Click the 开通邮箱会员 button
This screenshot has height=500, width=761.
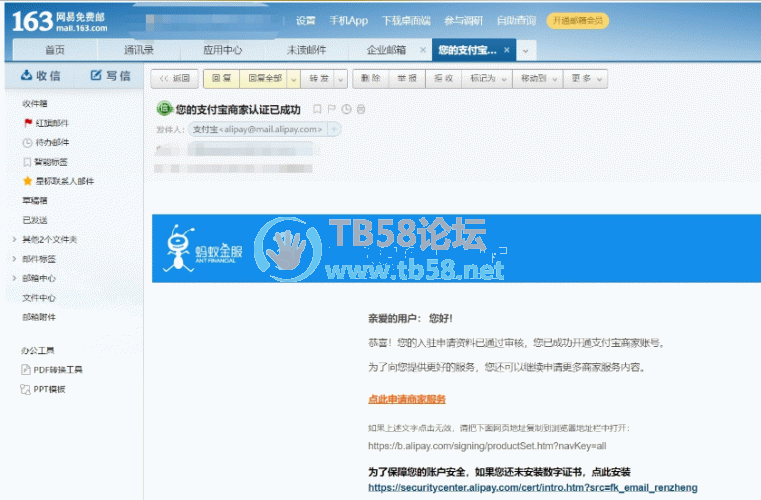click(578, 21)
